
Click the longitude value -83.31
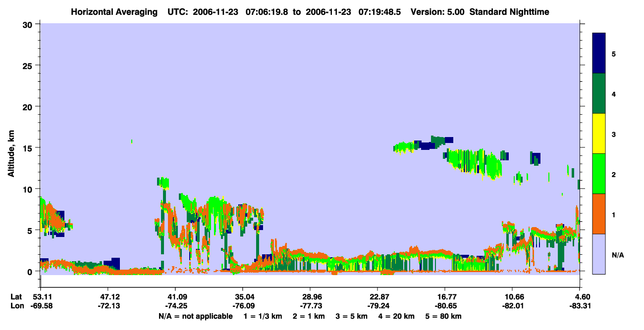coord(580,306)
